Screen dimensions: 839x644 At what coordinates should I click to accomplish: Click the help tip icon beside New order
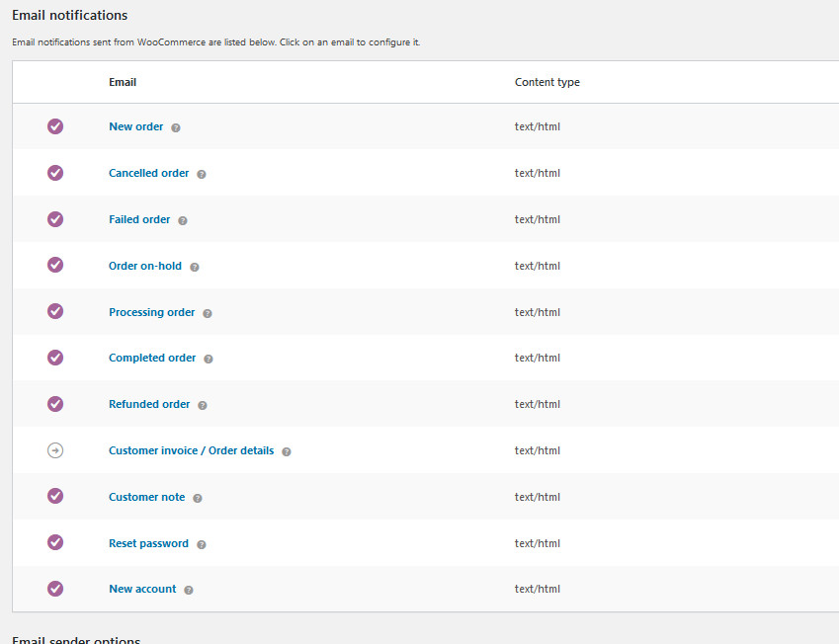click(176, 127)
